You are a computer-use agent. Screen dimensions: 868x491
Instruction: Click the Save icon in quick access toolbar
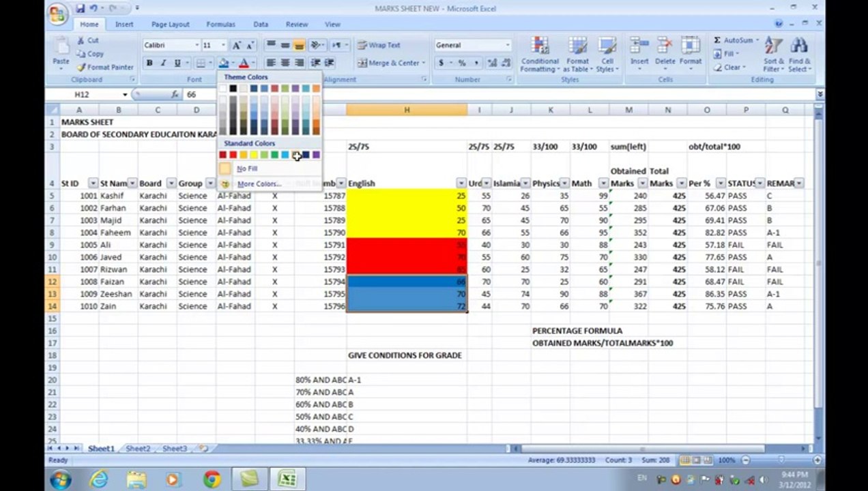[80, 8]
